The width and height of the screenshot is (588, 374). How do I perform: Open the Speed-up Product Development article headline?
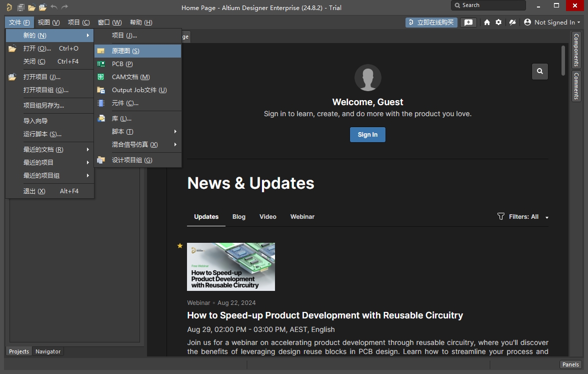pos(325,315)
